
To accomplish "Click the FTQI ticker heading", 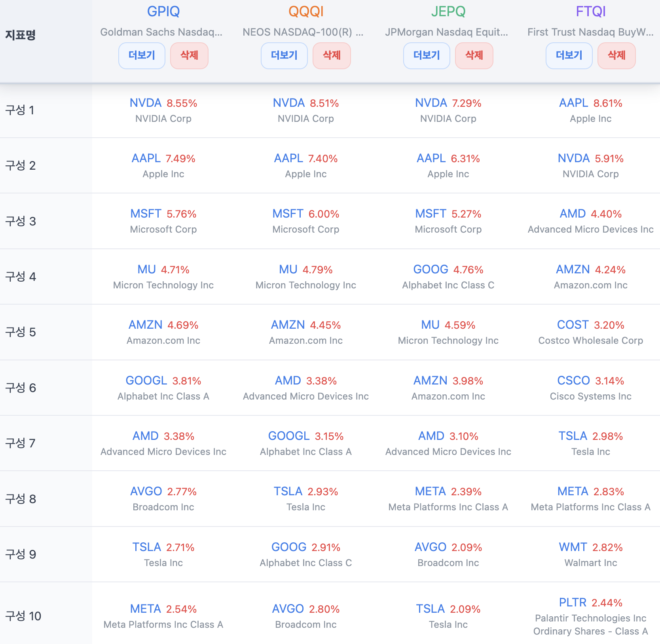I will (591, 11).
